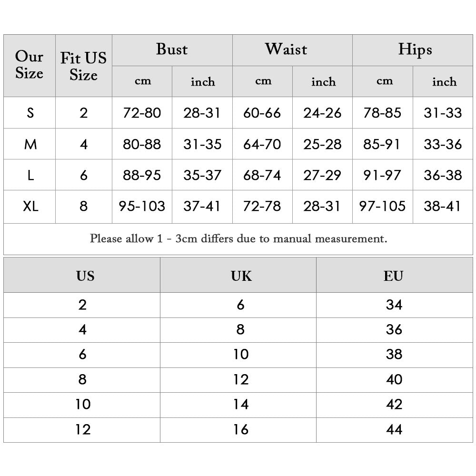This screenshot has height=476, width=476.
Task: Click waist inch value 25-28
Action: click(x=322, y=144)
